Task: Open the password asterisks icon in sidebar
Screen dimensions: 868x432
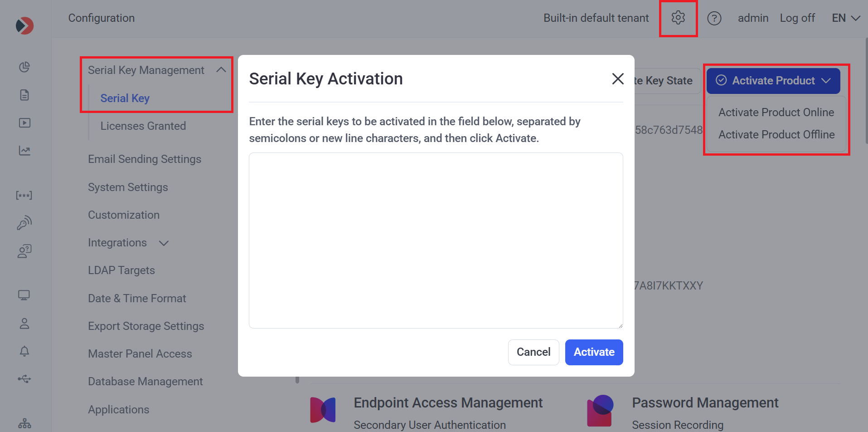Action: [24, 196]
